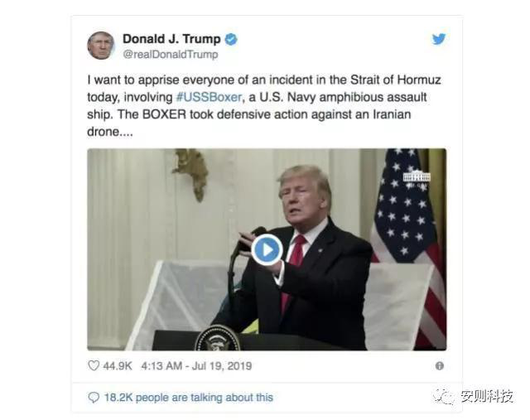Open the @realDonaldTrump handle
This screenshot has width=530, height=420.
coord(171,55)
